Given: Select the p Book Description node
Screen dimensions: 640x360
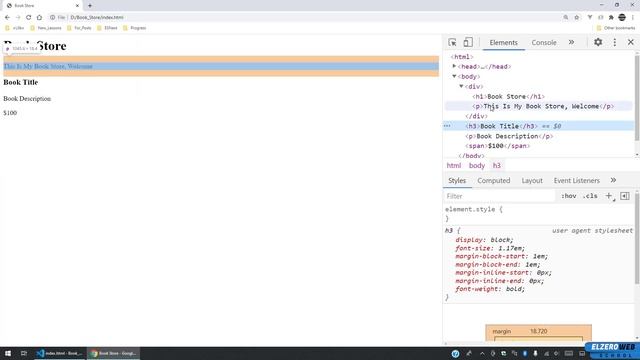Looking at the screenshot, I should [509, 136].
